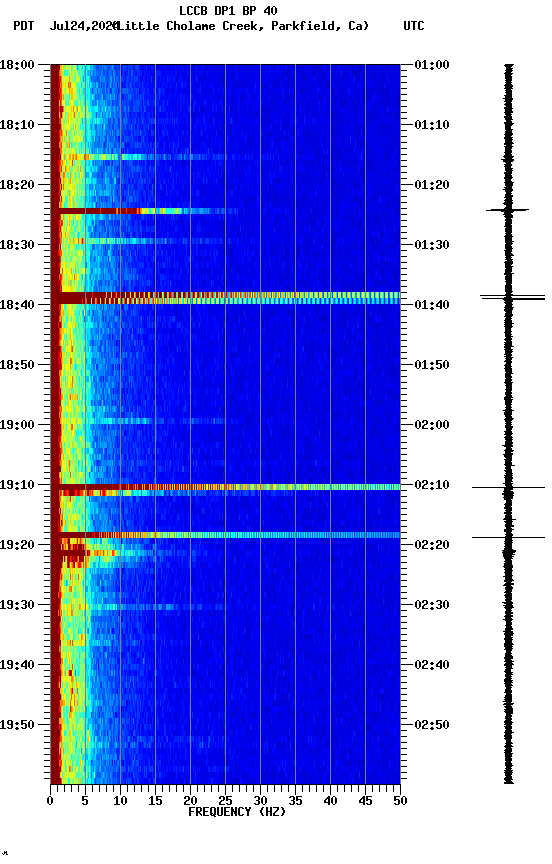Click the 02:20 UTC time label
The image size is (552, 864).
pos(432,545)
